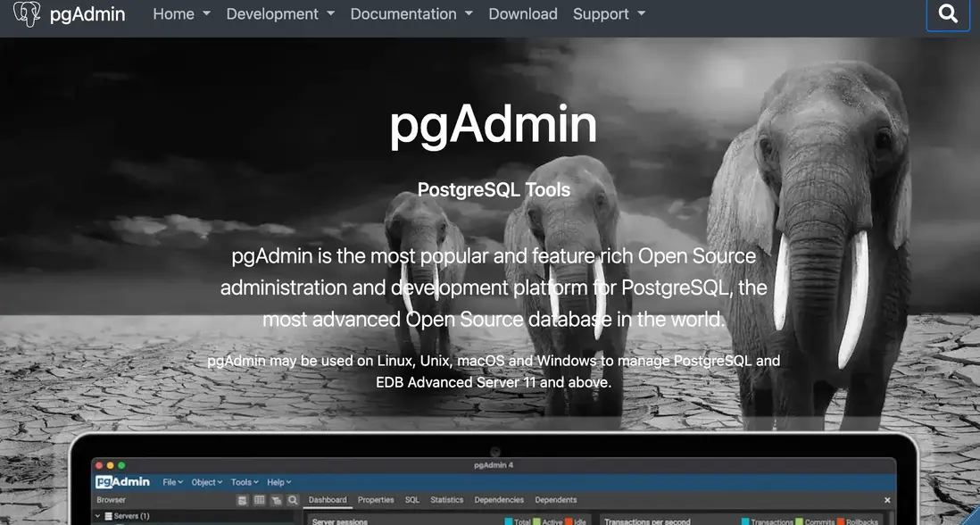The image size is (980, 525).
Task: Open the Tools menu in the pgAdmin 4 window
Action: pos(245,482)
